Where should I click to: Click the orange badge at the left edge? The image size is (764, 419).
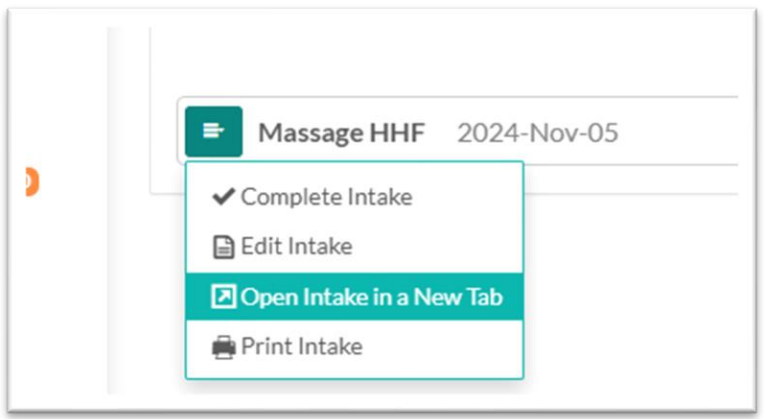click(29, 182)
